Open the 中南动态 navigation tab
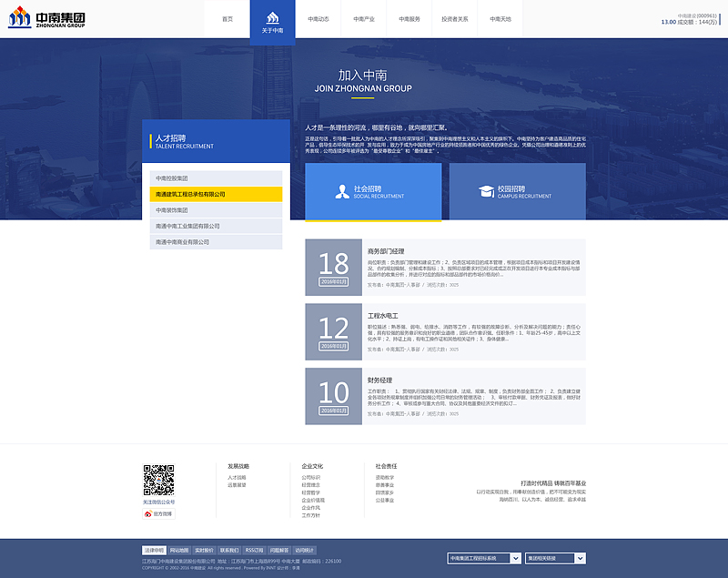 (x=318, y=19)
